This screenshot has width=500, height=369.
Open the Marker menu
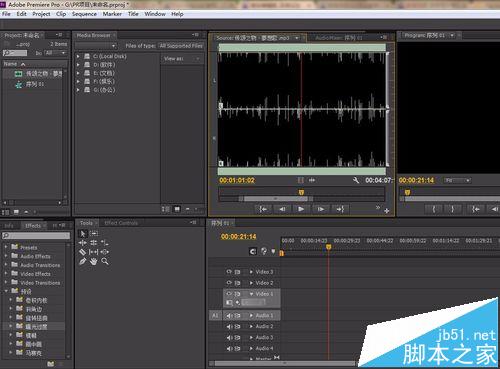[x=112, y=14]
